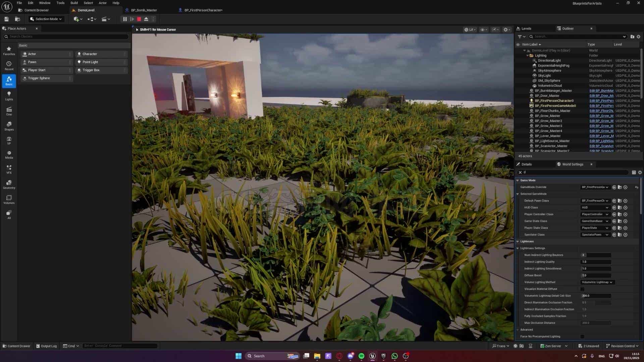Open HUD Class dropdown

(595, 207)
